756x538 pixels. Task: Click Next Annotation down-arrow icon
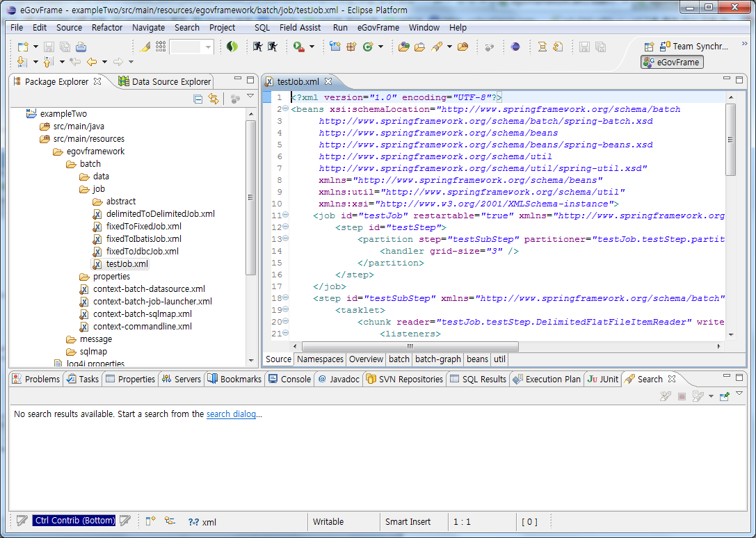tap(22, 62)
